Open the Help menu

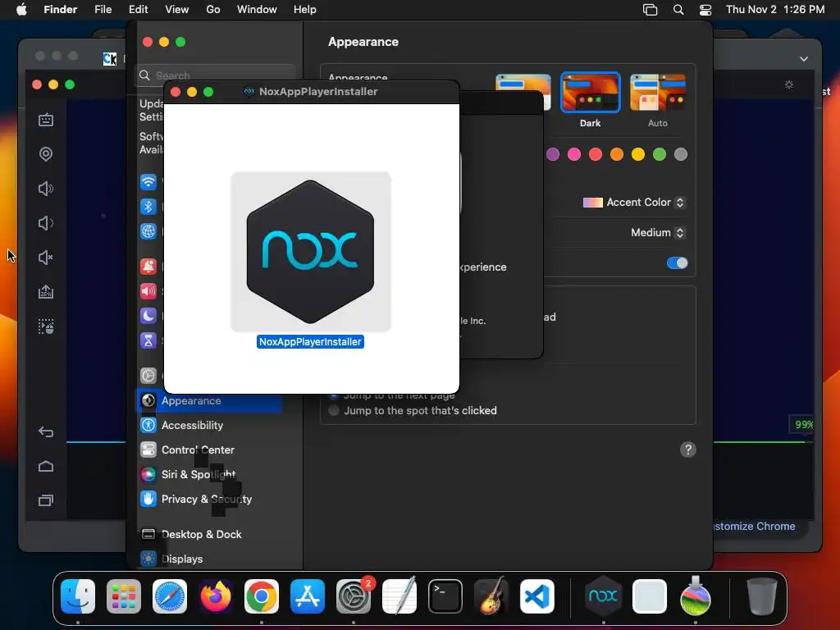[305, 10]
